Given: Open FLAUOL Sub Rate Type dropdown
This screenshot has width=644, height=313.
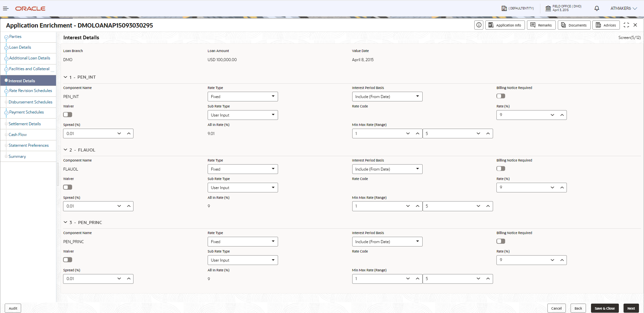Looking at the screenshot, I should click(x=243, y=188).
